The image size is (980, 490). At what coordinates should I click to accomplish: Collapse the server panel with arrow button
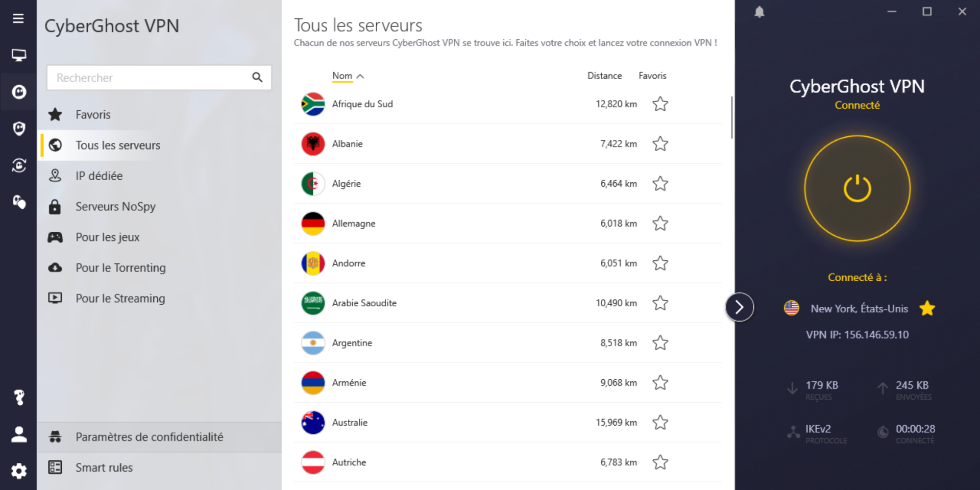click(x=739, y=307)
